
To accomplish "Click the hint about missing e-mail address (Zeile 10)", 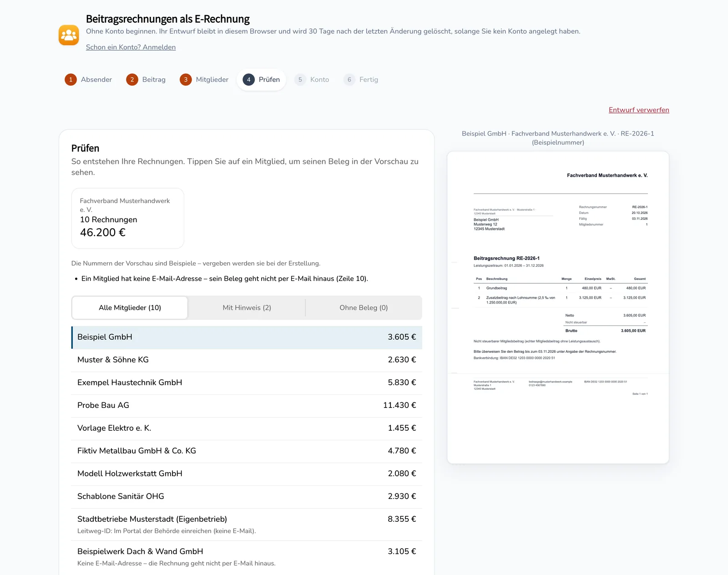I will click(225, 279).
